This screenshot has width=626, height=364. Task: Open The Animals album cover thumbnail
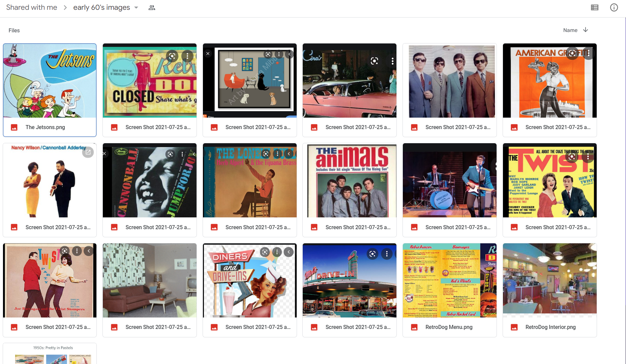pyautogui.click(x=349, y=180)
